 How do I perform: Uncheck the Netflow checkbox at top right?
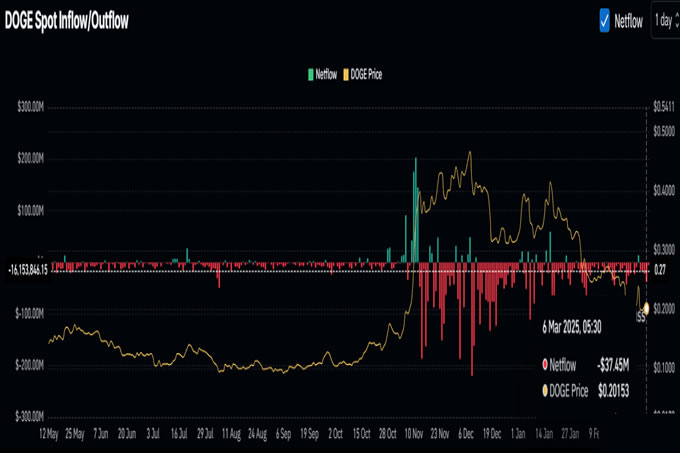604,19
